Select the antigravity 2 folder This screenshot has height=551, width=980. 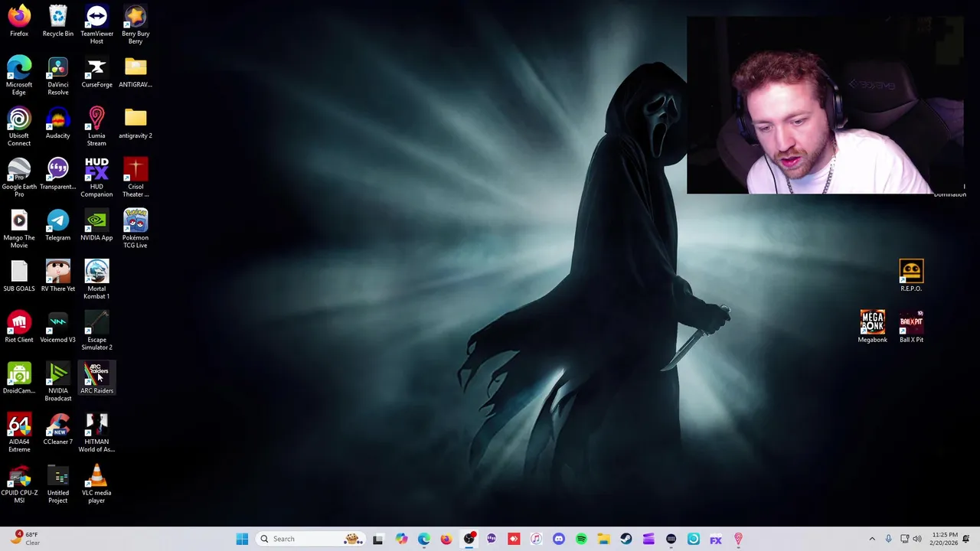pos(136,123)
